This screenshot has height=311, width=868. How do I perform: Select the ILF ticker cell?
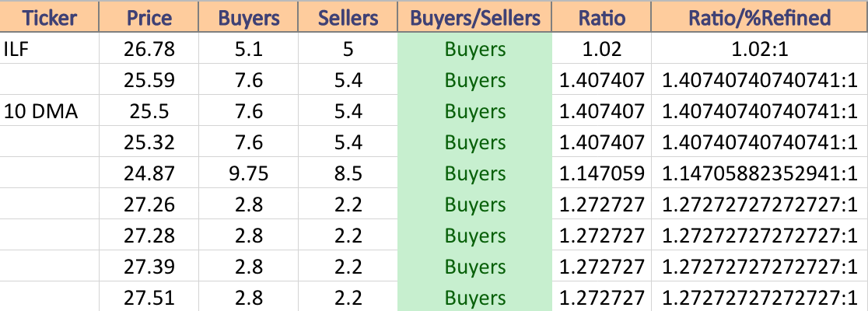(x=50, y=48)
